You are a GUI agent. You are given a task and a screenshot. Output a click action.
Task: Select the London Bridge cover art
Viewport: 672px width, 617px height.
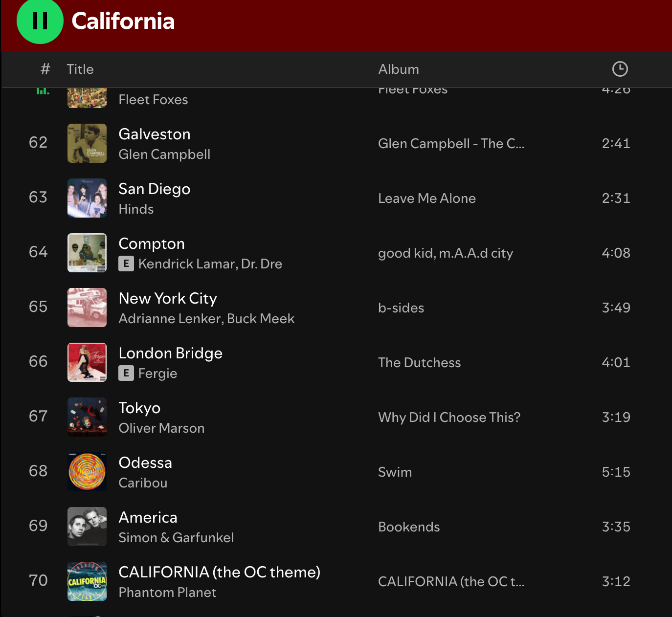[x=87, y=362]
